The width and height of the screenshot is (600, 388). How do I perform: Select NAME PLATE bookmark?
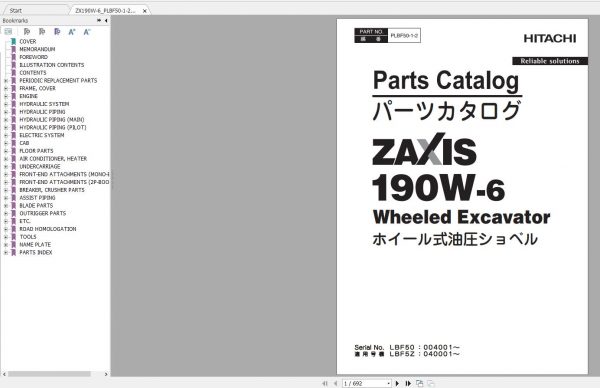35,245
